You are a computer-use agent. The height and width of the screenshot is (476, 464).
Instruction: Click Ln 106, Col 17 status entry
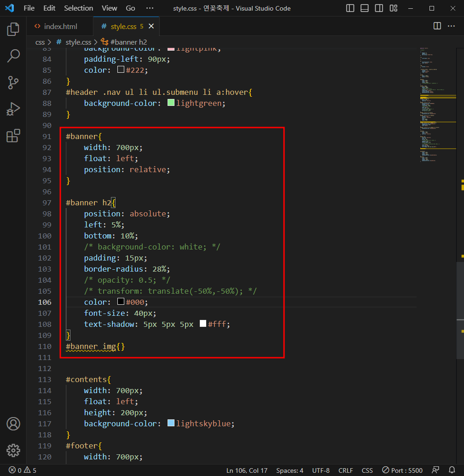click(x=247, y=470)
